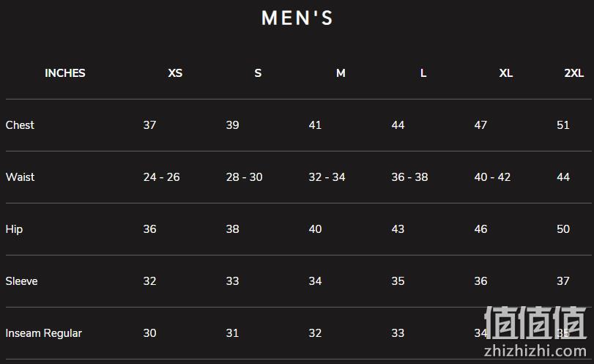The width and height of the screenshot is (594, 364).
Task: Click the Hip row label
Action: tap(14, 229)
